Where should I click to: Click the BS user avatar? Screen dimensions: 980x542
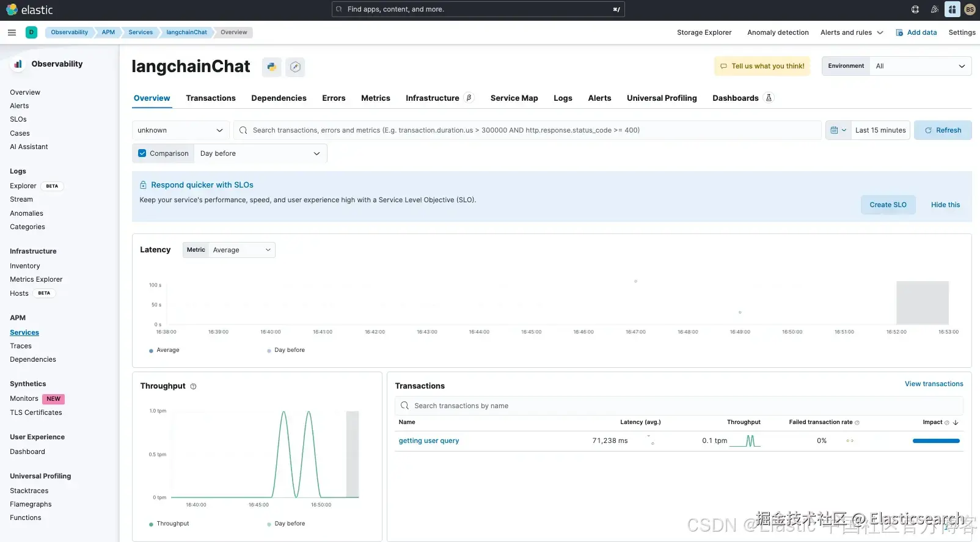click(x=970, y=9)
